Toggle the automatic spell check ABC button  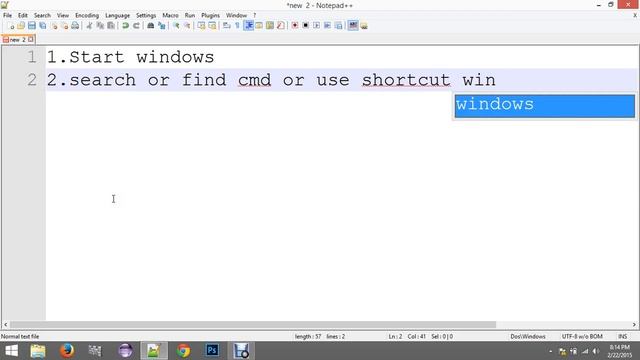pos(353,26)
